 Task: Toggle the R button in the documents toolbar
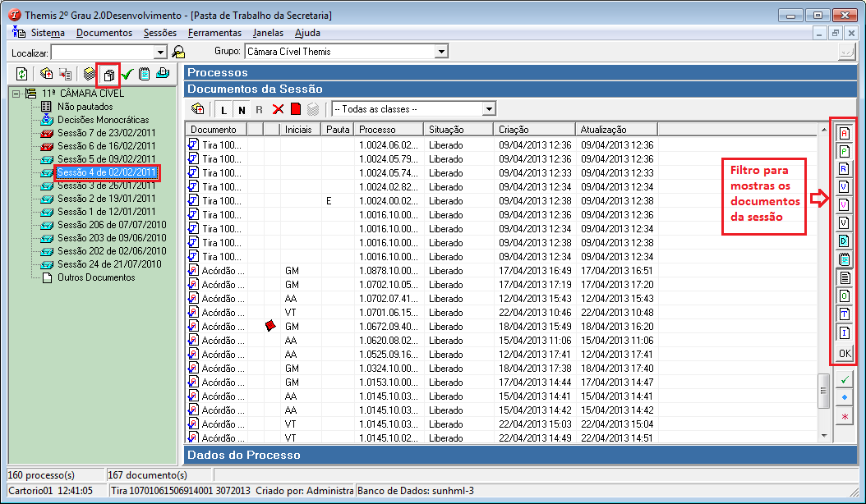coord(259,110)
